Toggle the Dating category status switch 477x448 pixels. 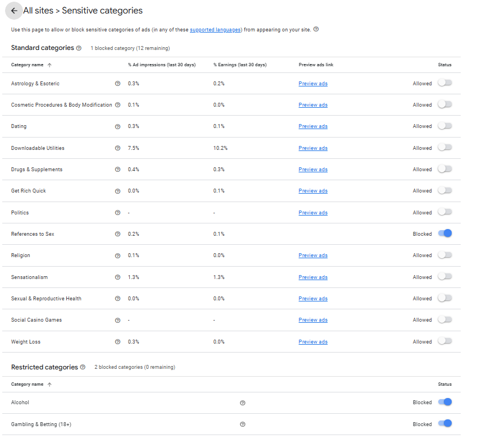click(444, 126)
